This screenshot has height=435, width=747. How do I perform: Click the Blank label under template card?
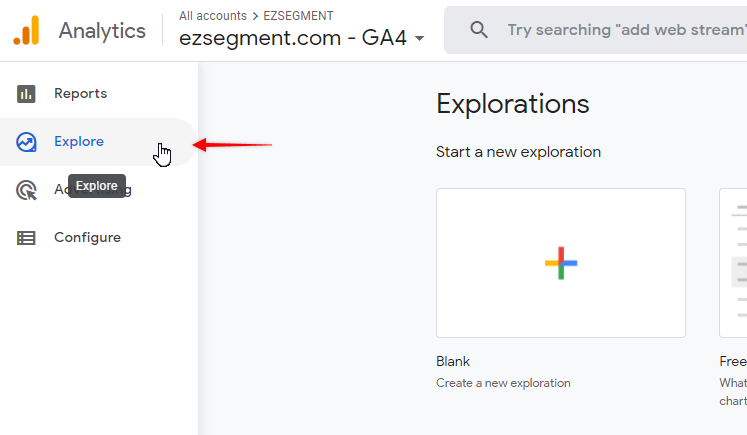(453, 362)
